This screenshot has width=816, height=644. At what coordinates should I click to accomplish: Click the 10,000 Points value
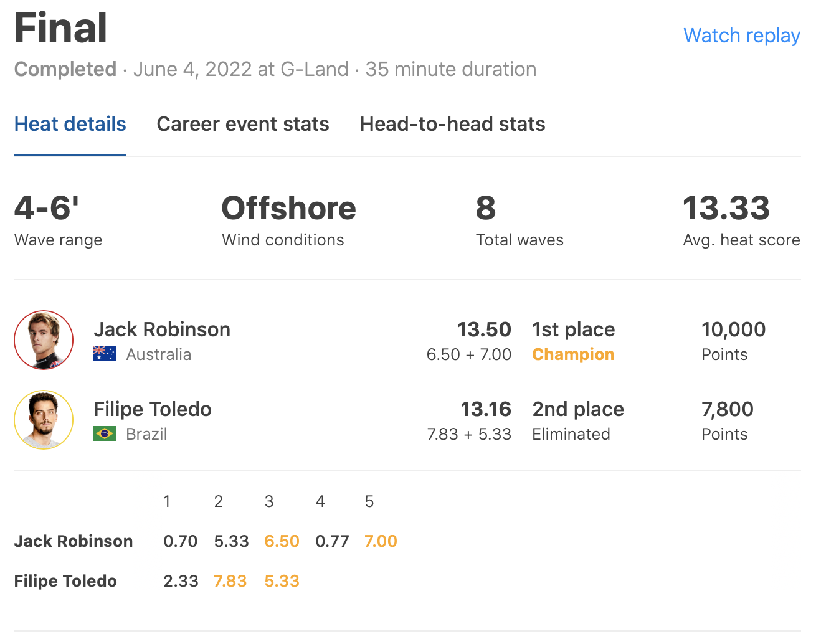(x=733, y=329)
